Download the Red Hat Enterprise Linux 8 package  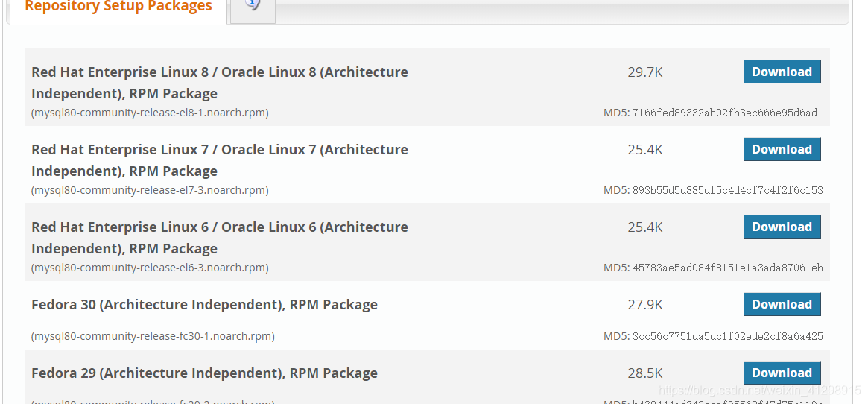click(782, 72)
